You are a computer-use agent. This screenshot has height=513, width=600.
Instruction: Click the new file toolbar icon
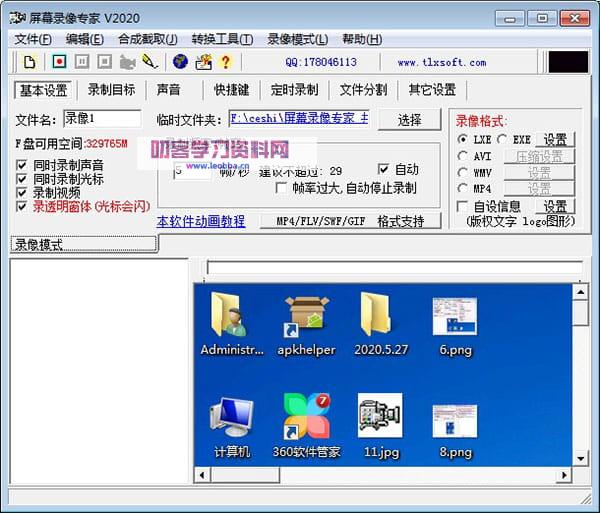[30, 62]
